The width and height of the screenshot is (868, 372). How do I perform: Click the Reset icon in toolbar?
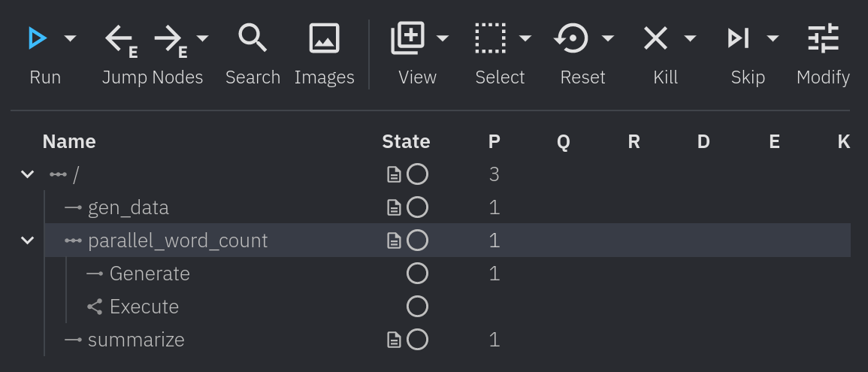pos(571,38)
